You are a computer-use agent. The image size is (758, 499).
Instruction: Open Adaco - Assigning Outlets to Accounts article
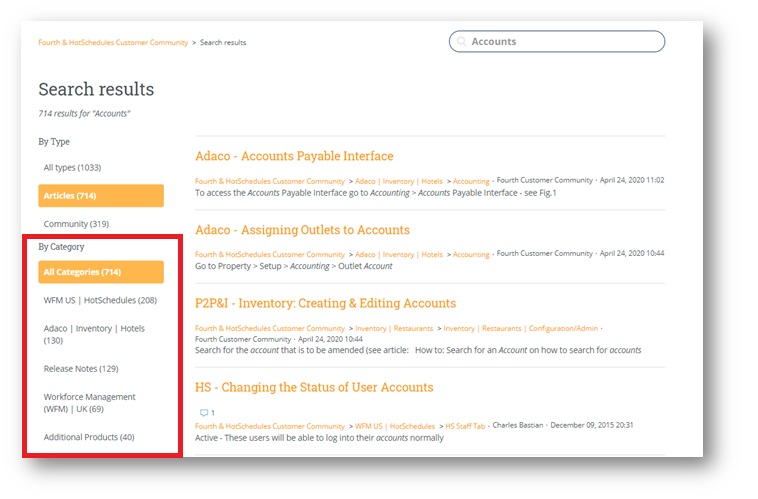click(303, 230)
